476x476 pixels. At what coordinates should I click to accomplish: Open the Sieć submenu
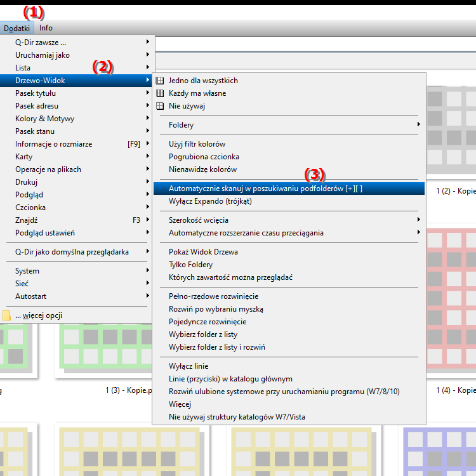click(76, 284)
